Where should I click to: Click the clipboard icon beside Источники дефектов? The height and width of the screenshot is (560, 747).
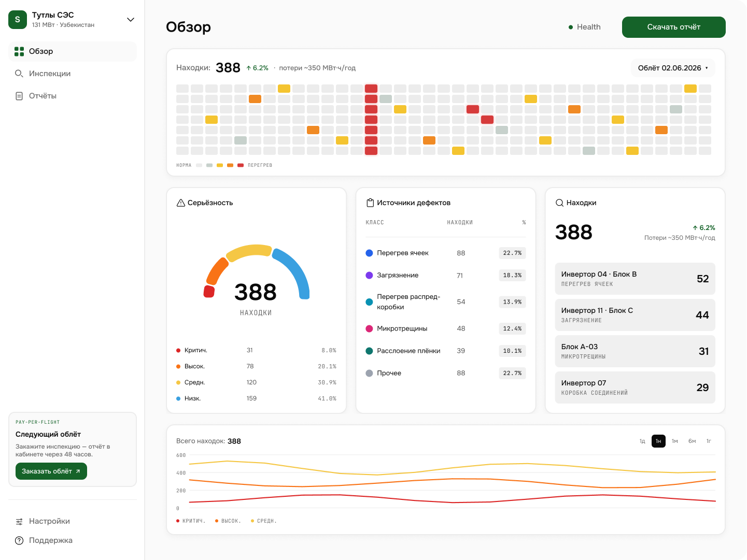point(370,203)
